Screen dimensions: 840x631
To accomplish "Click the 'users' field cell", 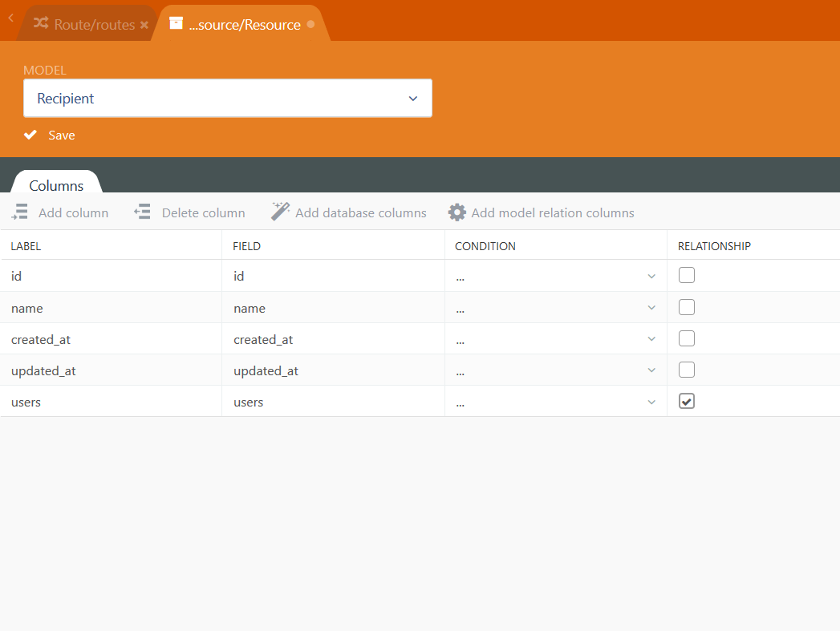I will pos(333,402).
